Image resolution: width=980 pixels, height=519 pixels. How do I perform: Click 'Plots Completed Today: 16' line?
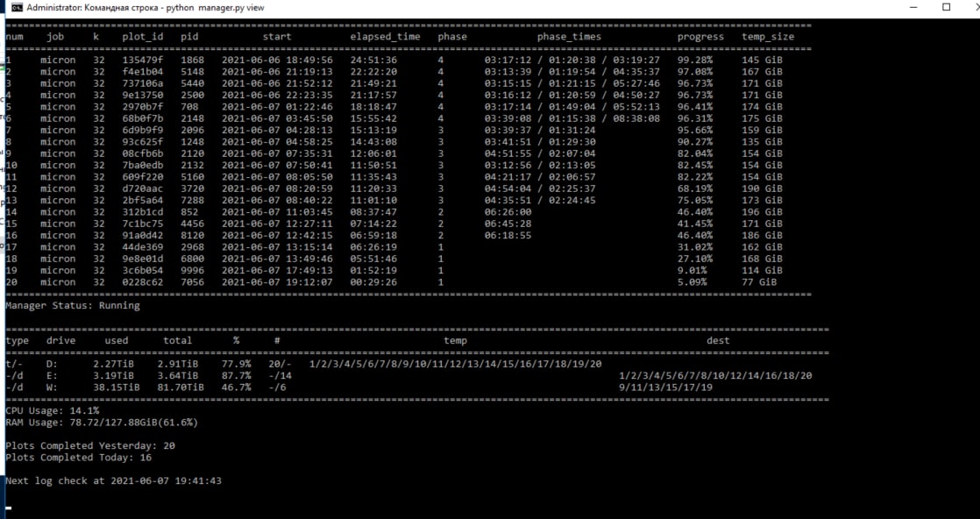coord(79,458)
